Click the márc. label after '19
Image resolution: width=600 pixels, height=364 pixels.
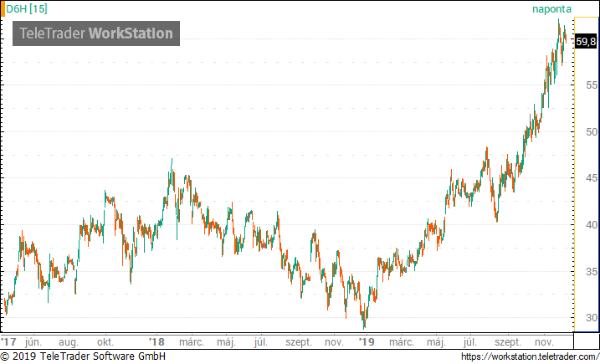(402, 342)
